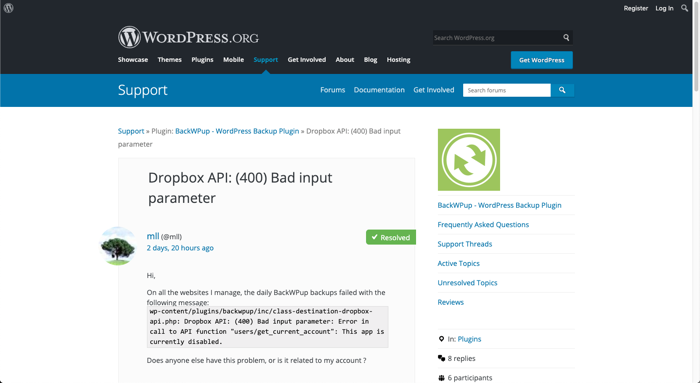The image size is (700, 383).
Task: Click the green Resolved badge
Action: pos(391,237)
